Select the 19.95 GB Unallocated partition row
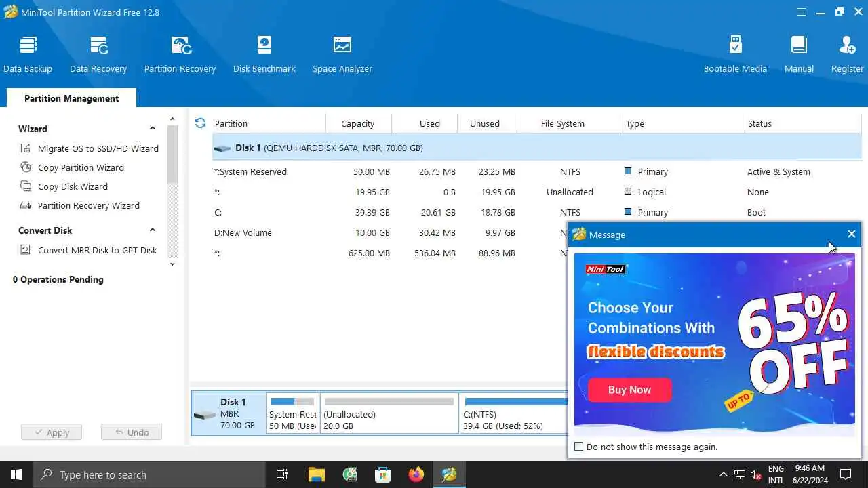868x488 pixels. (x=537, y=192)
